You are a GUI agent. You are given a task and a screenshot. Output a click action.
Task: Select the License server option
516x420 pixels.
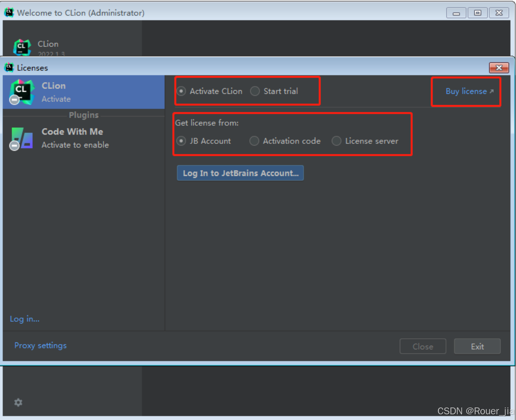(x=336, y=141)
